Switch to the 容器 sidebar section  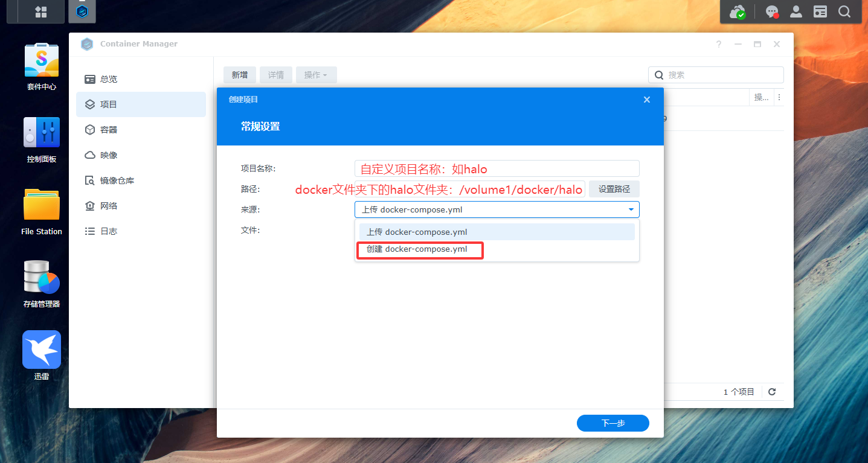coord(109,130)
